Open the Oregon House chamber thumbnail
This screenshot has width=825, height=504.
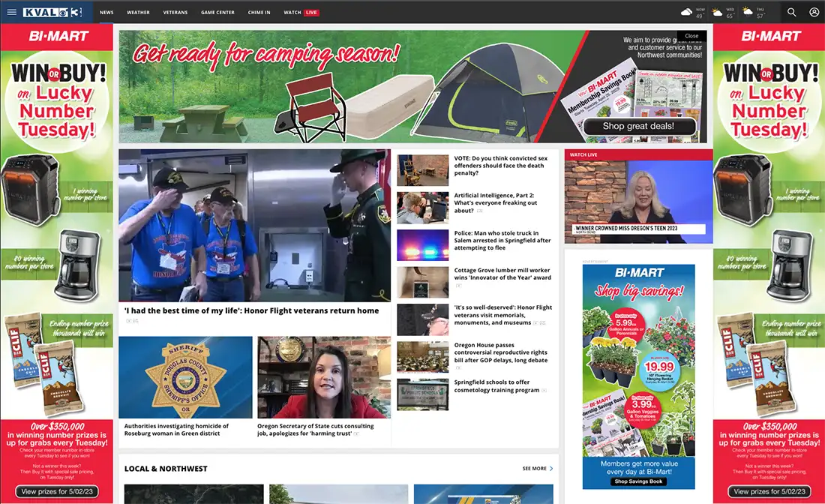(423, 357)
